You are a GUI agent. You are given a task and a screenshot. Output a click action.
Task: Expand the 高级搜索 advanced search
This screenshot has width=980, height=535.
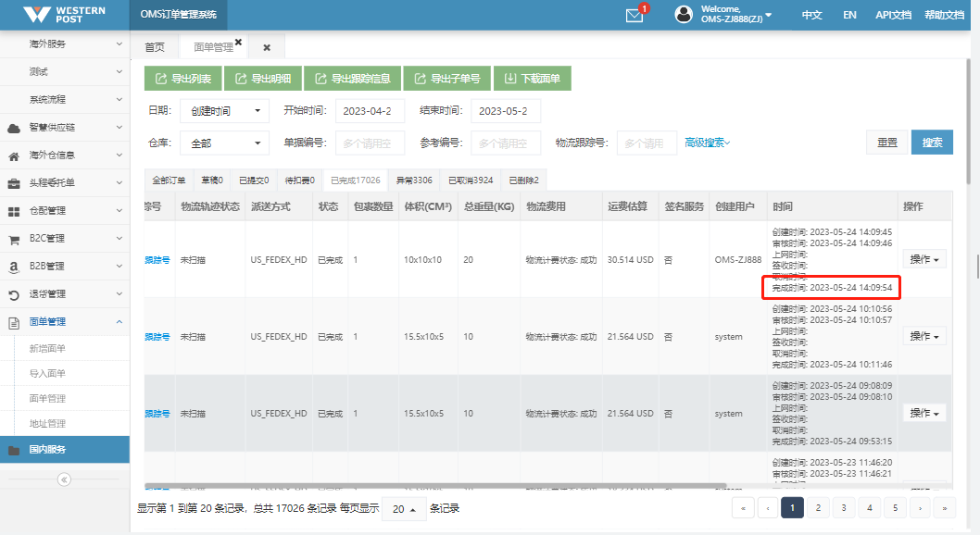point(707,143)
